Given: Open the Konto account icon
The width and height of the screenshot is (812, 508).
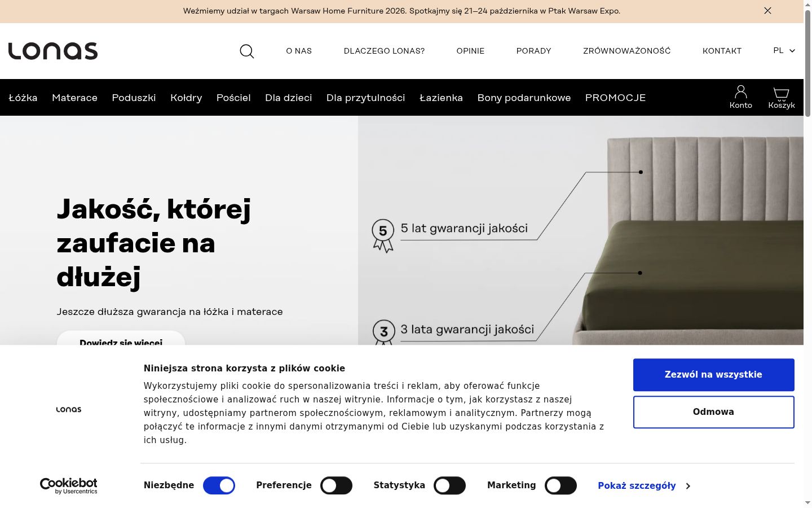Looking at the screenshot, I should point(740,97).
